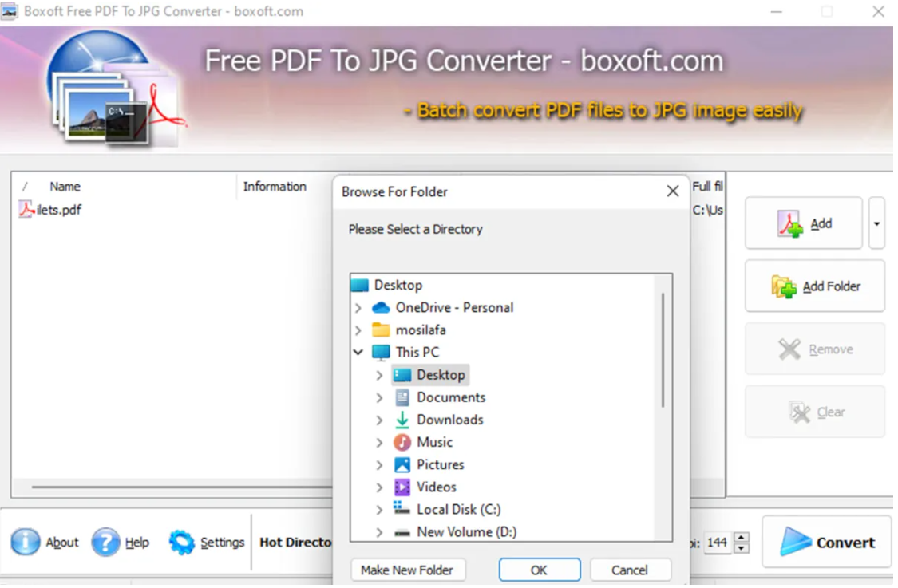Image resolution: width=898 pixels, height=588 pixels.
Task: Expand the Documents node
Action: coord(381,400)
